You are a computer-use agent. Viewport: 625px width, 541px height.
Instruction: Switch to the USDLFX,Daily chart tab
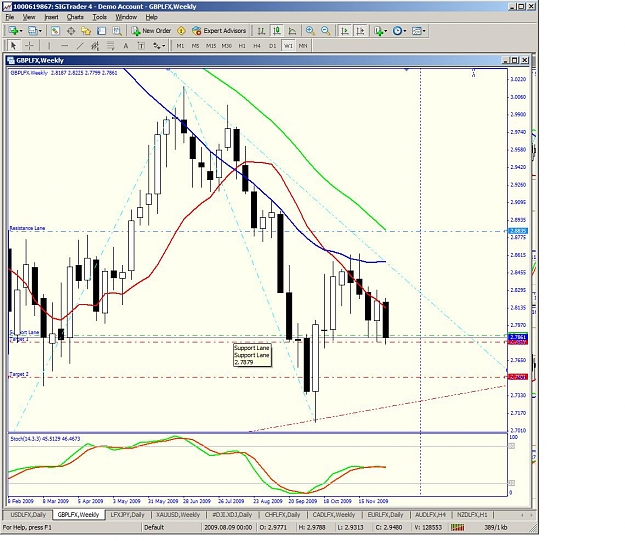[x=28, y=515]
